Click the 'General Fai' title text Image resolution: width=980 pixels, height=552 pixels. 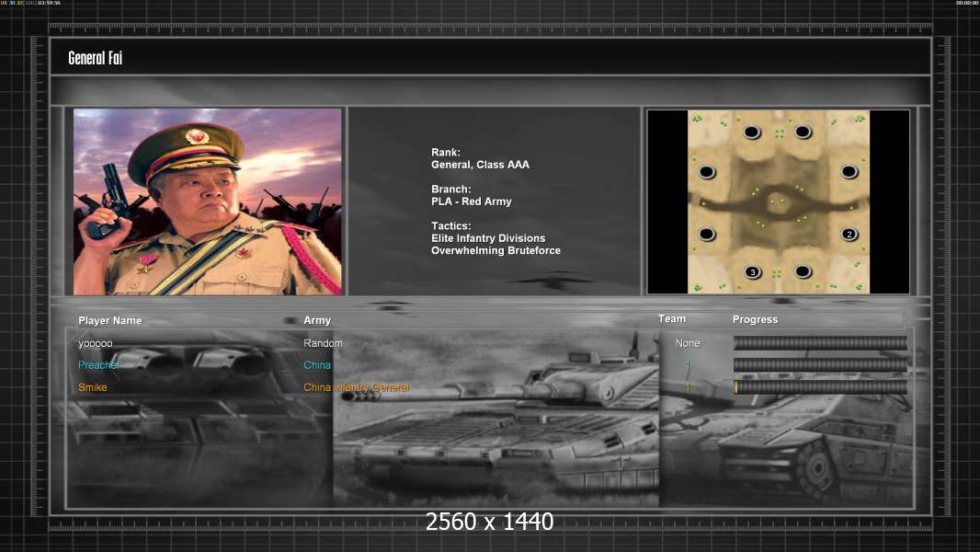tap(96, 58)
